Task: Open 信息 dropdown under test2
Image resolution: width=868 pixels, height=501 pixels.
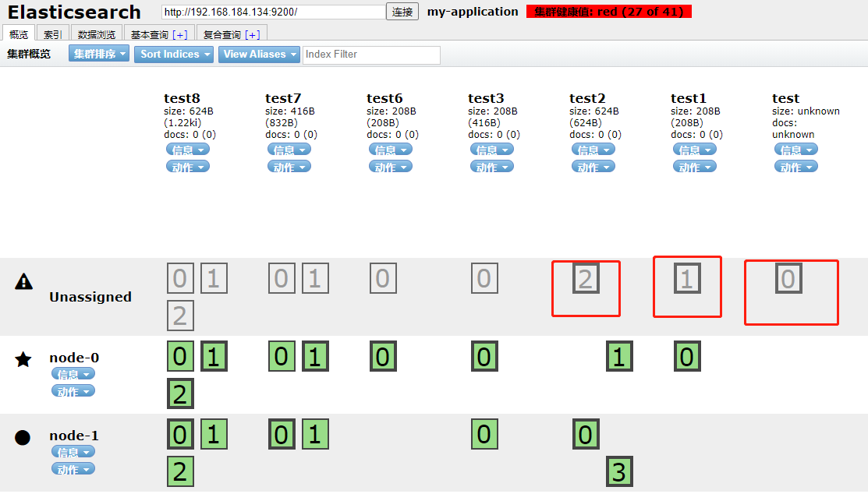Action: [593, 150]
